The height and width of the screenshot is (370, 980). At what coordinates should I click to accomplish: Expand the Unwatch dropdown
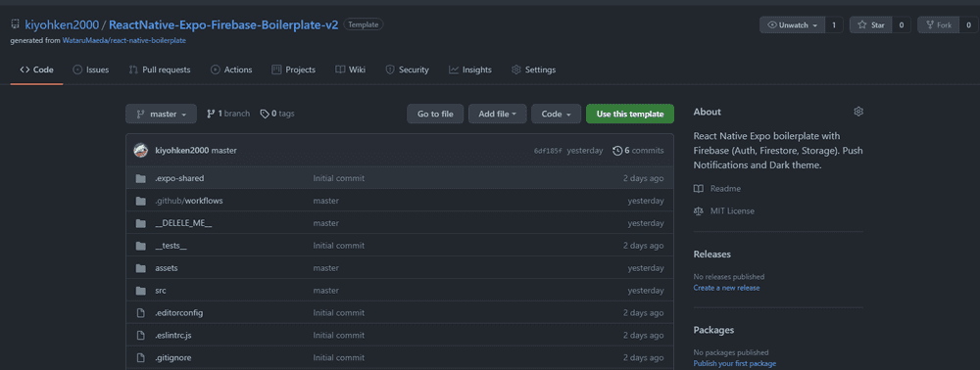tap(792, 24)
